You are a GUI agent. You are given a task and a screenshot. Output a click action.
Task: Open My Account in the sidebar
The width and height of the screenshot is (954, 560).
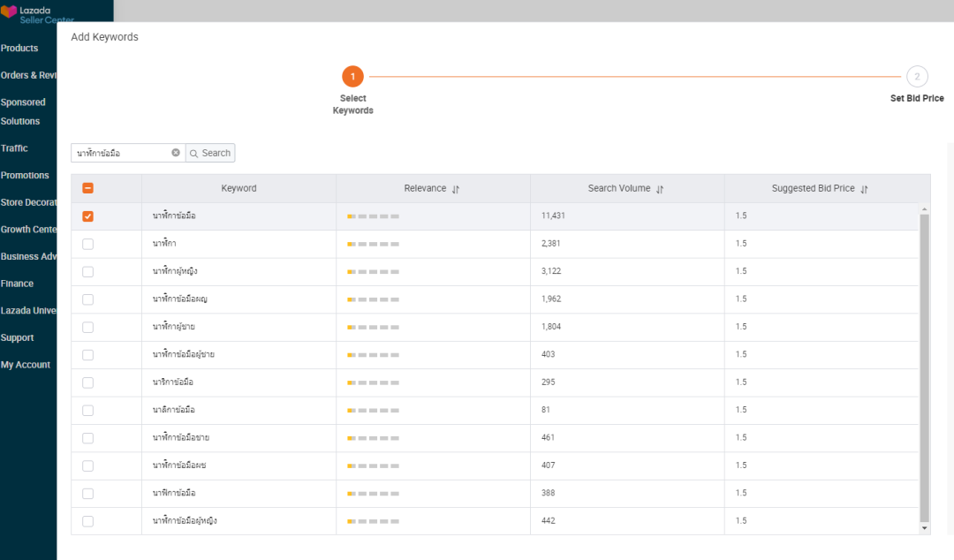26,365
